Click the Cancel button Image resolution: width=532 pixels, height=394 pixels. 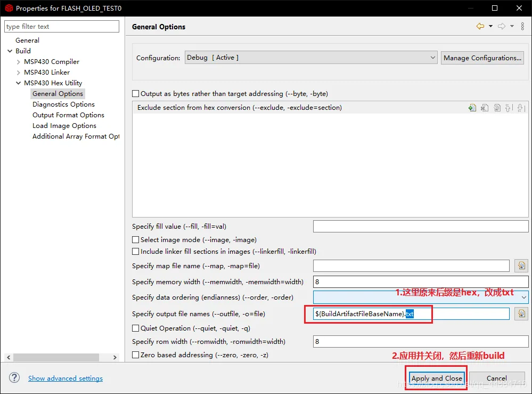pyautogui.click(x=497, y=378)
